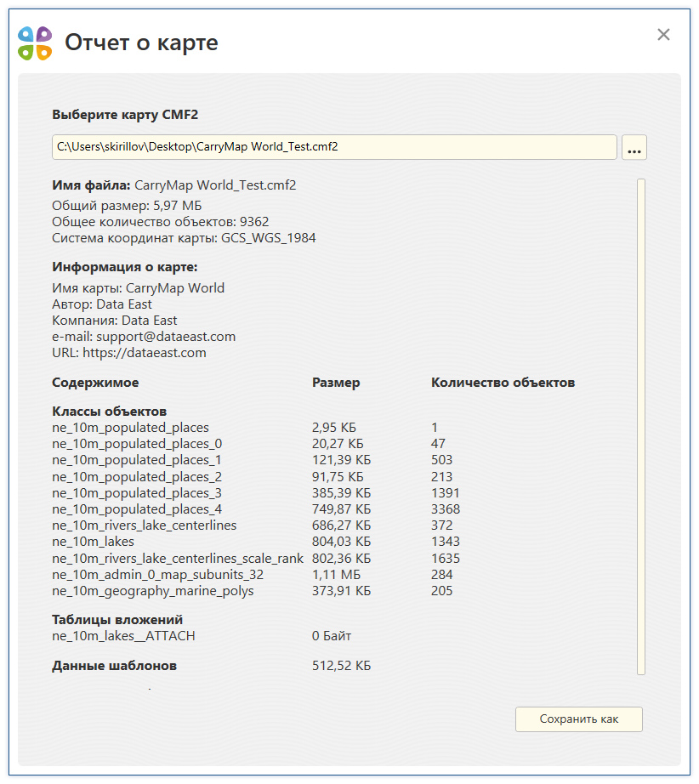Click the object count 503
The height and width of the screenshot is (784, 699).
pyautogui.click(x=441, y=460)
